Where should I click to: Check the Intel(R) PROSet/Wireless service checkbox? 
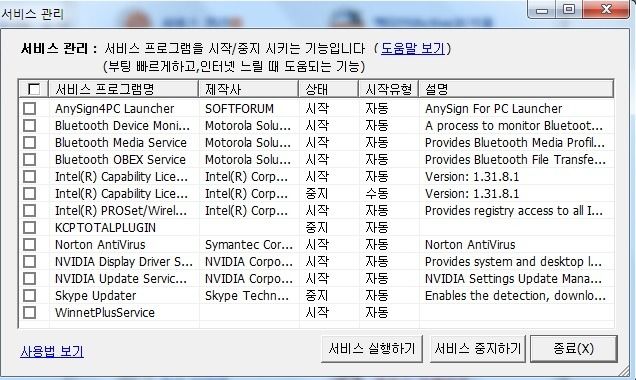coord(30,211)
